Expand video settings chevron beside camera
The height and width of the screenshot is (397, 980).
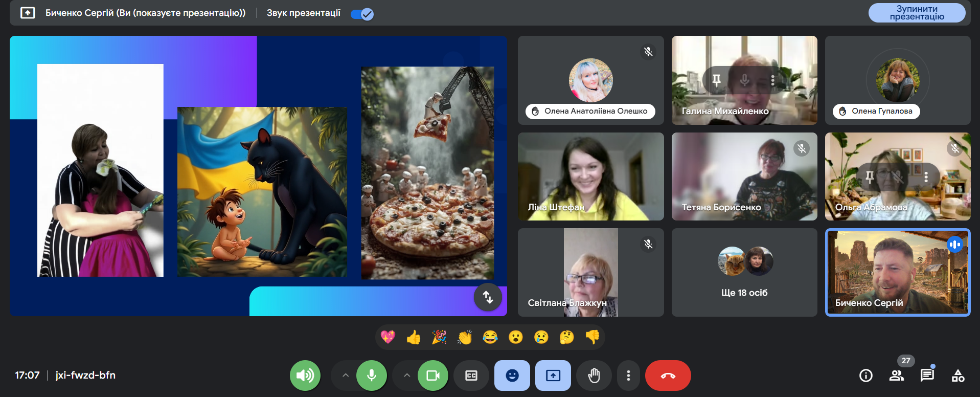pyautogui.click(x=407, y=376)
